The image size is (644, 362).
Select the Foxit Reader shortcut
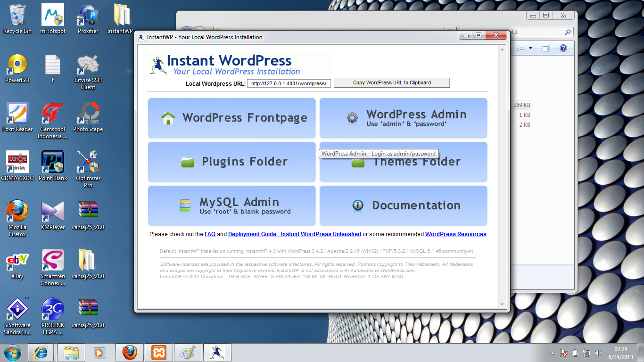17,117
